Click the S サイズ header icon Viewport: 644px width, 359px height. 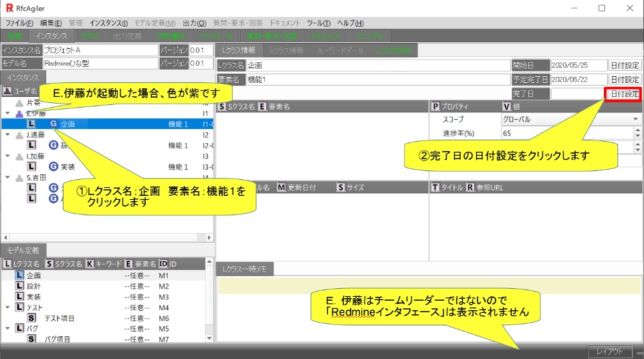tap(341, 188)
